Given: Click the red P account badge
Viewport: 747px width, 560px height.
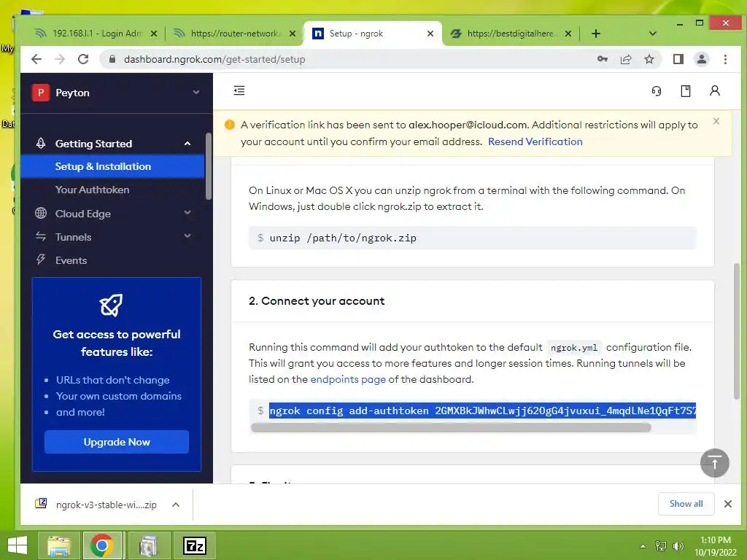Looking at the screenshot, I should [41, 93].
